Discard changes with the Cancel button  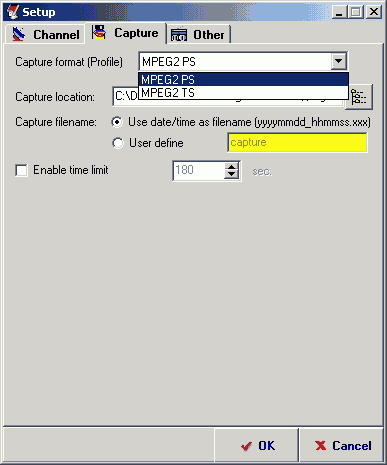[341, 445]
